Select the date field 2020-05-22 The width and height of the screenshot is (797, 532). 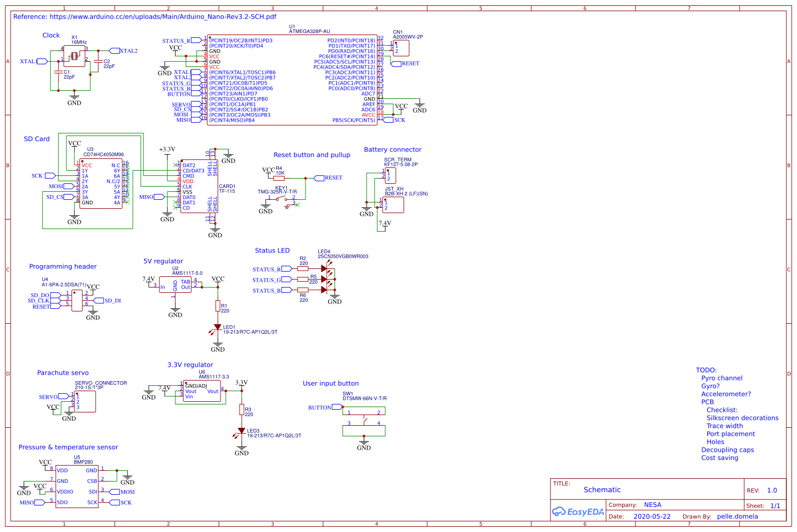[652, 517]
